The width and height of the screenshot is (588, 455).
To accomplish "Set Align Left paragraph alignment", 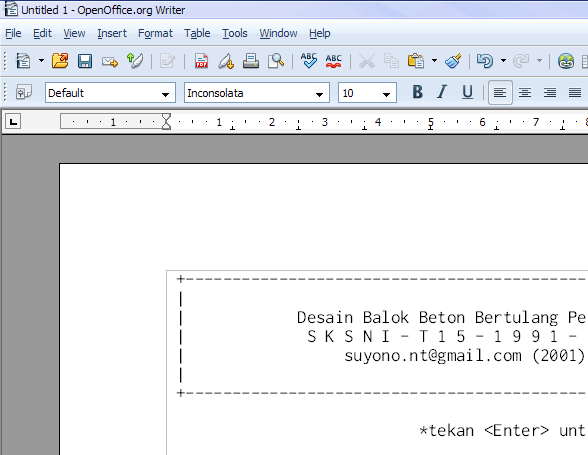I will pos(500,92).
